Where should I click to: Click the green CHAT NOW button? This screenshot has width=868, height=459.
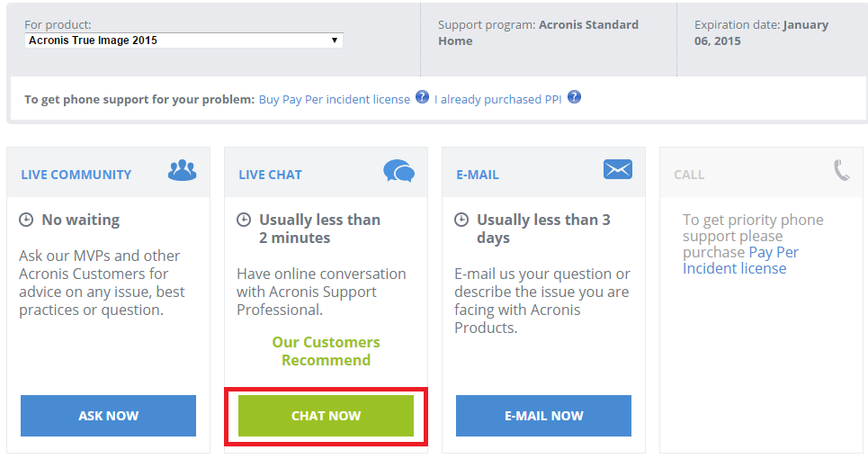click(326, 416)
